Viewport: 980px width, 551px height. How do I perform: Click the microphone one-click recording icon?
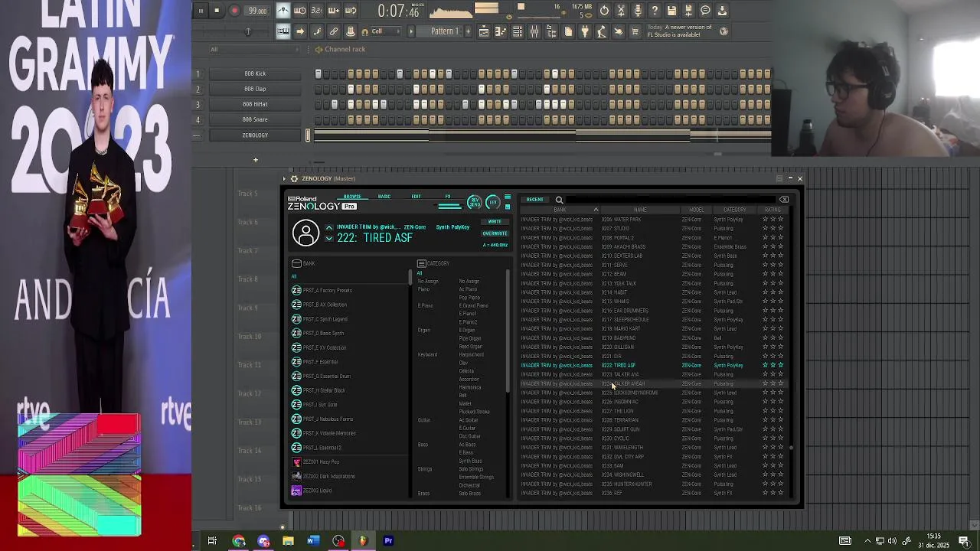click(638, 11)
